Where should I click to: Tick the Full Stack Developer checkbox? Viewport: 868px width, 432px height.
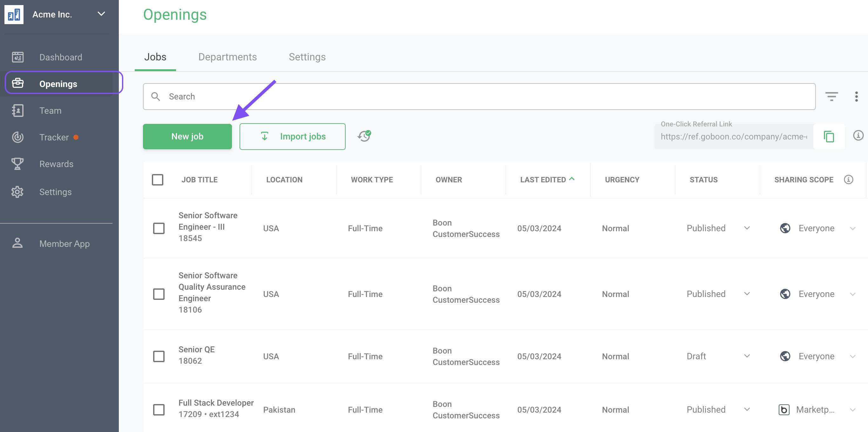(x=159, y=409)
